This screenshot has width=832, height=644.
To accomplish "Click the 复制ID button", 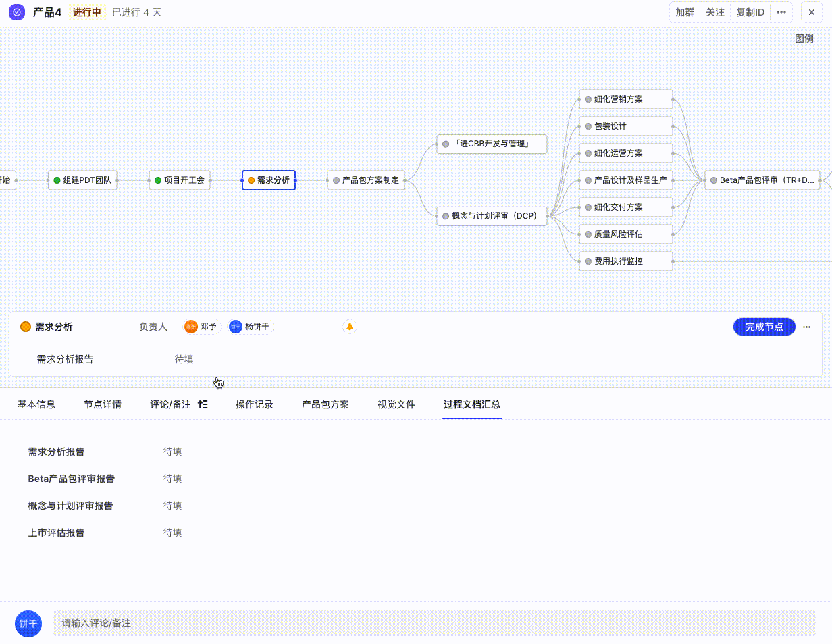I will (x=750, y=12).
